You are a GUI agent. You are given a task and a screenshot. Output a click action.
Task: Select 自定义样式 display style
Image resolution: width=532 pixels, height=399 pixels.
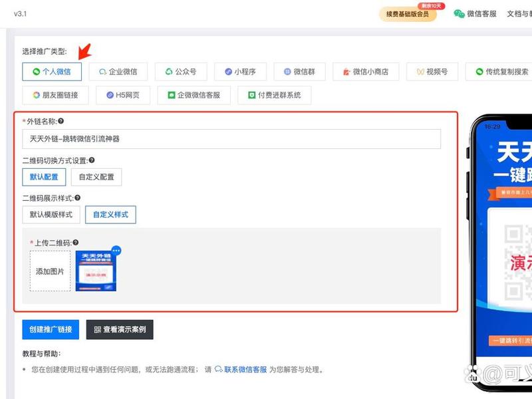coord(110,214)
